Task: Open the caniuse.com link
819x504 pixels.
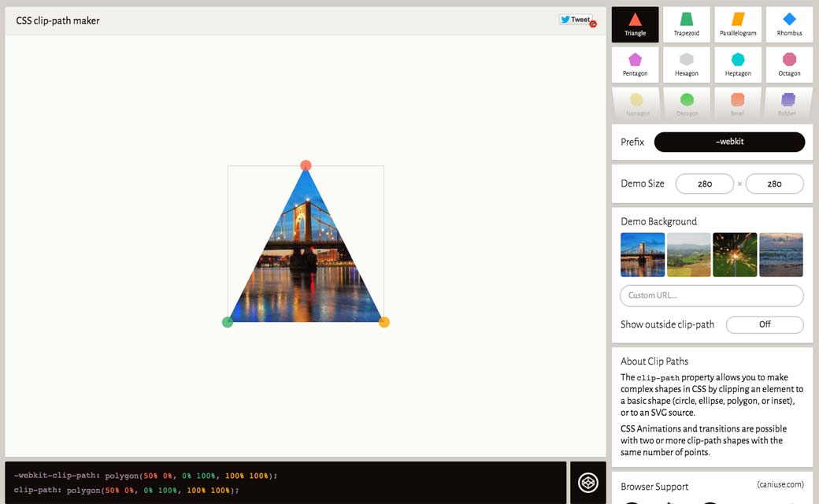Action: 780,485
